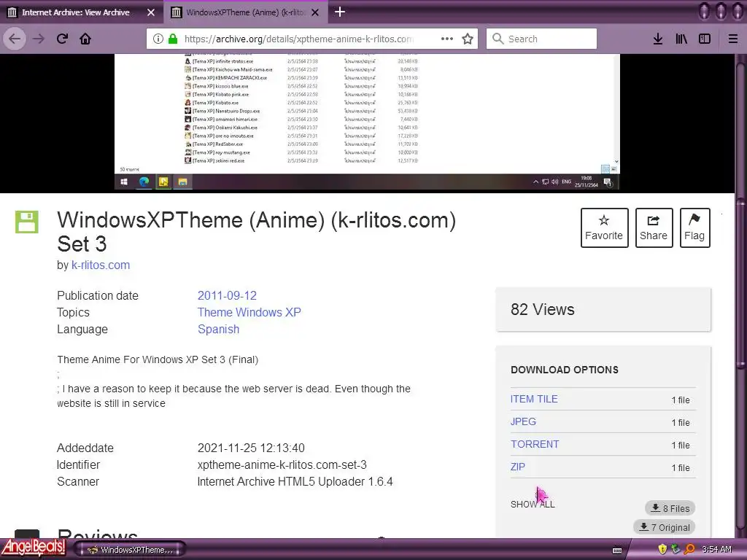Click SHOW ALL download options
This screenshot has height=560, width=747.
point(533,505)
